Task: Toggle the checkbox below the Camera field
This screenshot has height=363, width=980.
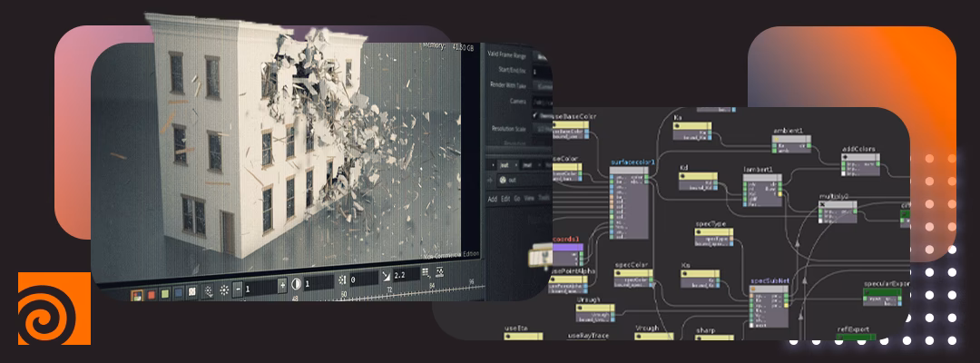Action: tap(535, 115)
